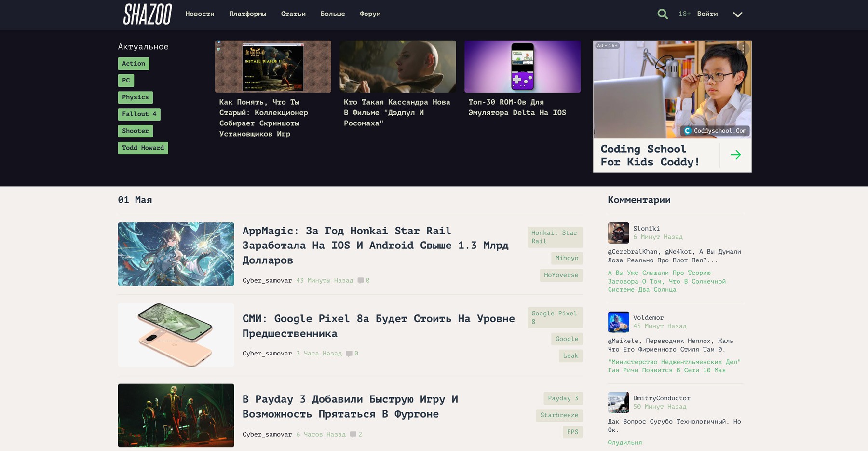868x451 pixels.
Task: Select the Action tag
Action: (x=134, y=64)
